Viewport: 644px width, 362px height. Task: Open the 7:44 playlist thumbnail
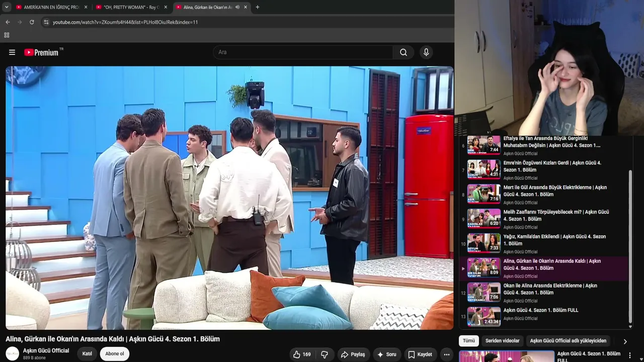point(484,145)
